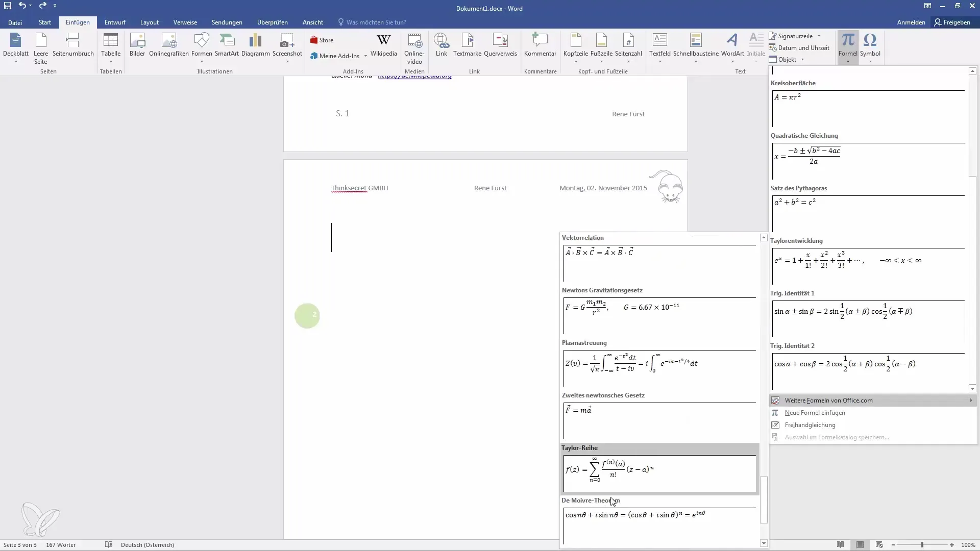Open Schnellbausteine quick parts
980x551 pixels.
coord(696,48)
